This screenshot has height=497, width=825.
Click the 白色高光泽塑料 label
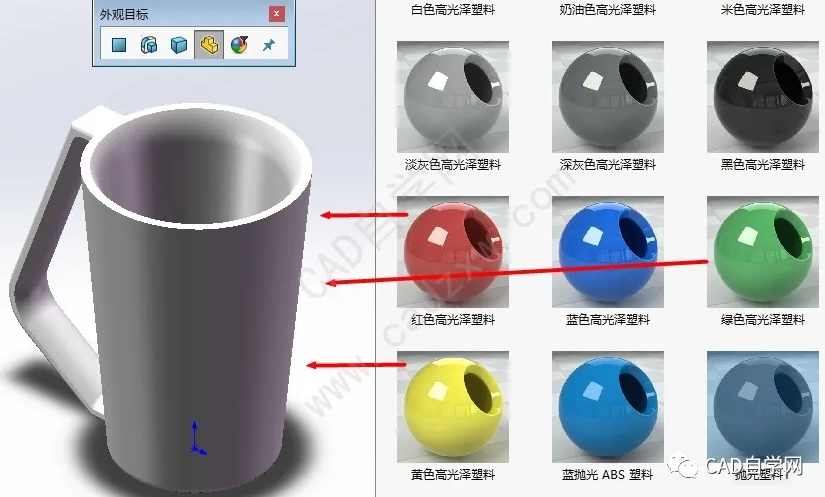pyautogui.click(x=452, y=9)
